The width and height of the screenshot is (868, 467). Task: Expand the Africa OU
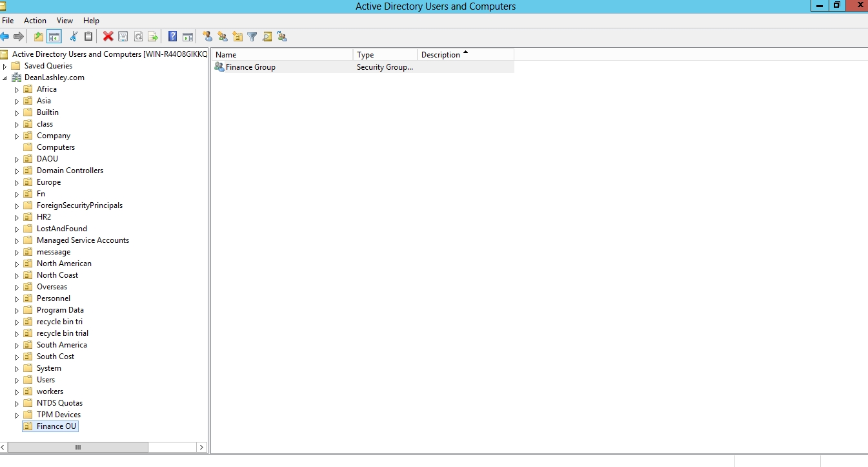(x=17, y=89)
